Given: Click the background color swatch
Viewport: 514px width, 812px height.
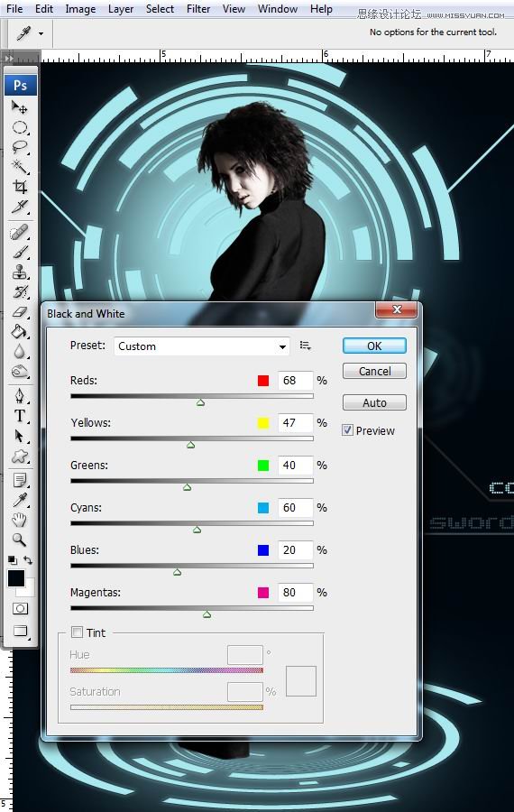Looking at the screenshot, I should coord(29,589).
